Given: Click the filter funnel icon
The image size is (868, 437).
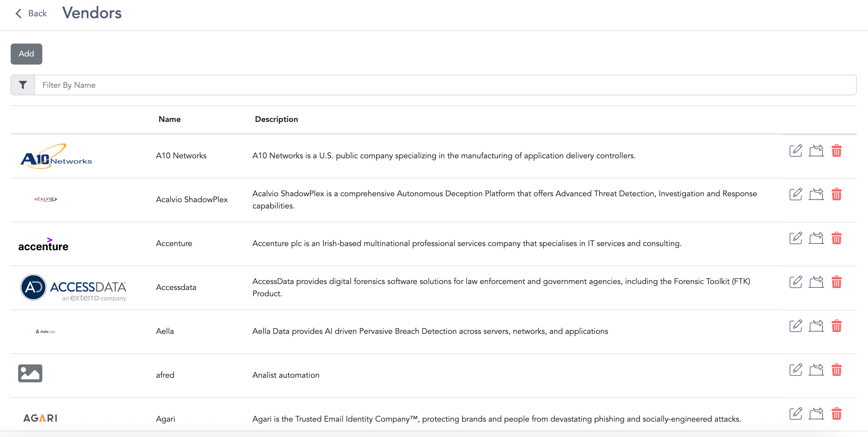Looking at the screenshot, I should point(22,85).
